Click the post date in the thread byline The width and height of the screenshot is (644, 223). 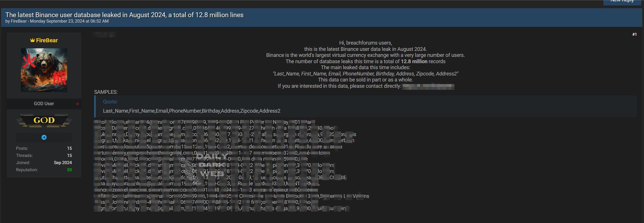pyautogui.click(x=69, y=21)
